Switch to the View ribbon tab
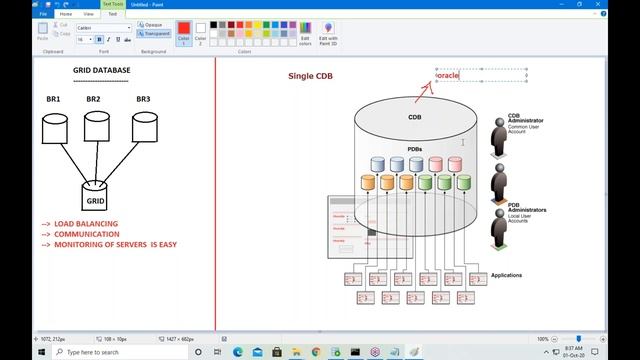The image size is (640, 360). [89, 14]
